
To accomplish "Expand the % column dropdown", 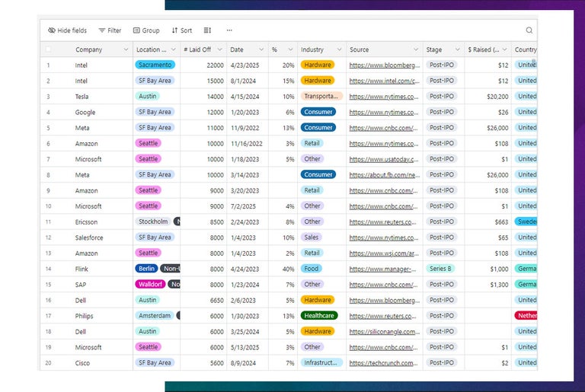I will coord(290,49).
